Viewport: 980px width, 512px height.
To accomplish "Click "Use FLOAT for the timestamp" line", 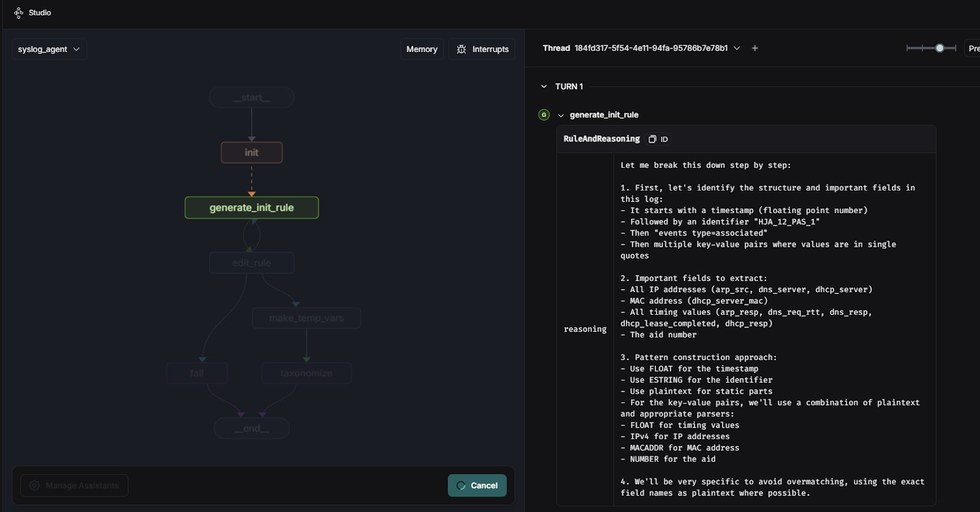I will [689, 369].
